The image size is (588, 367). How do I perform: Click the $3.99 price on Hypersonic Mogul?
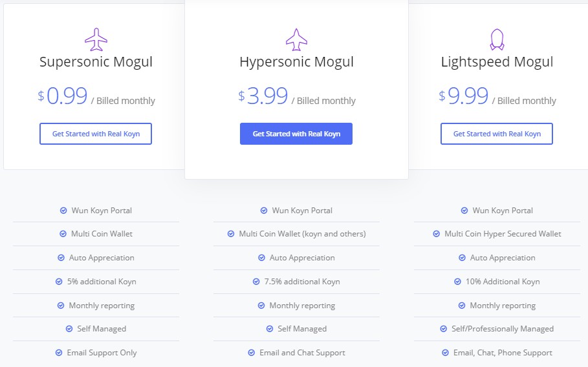(263, 96)
